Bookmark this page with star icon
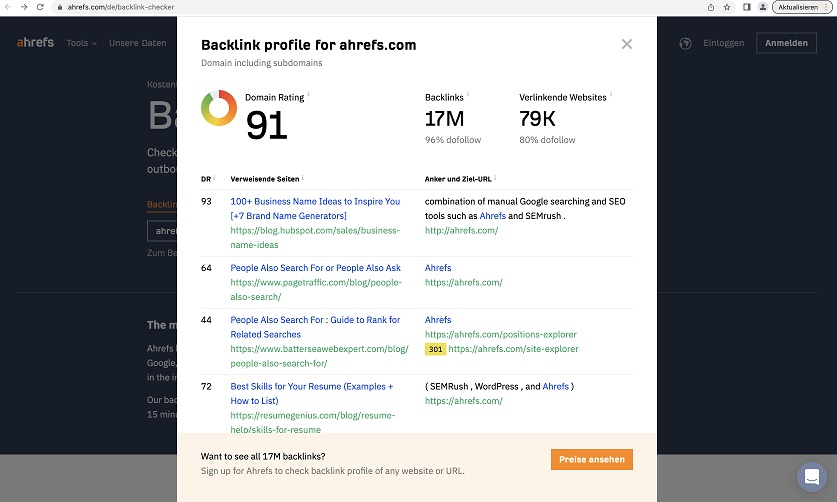This screenshot has height=502, width=837. pos(727,7)
